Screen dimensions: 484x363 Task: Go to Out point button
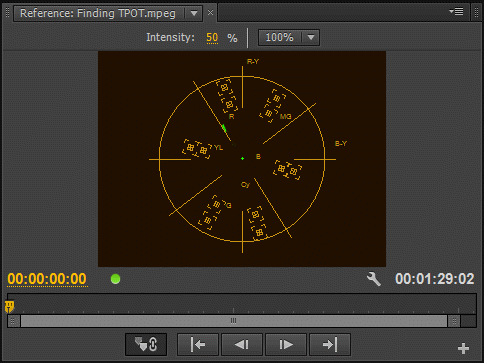pyautogui.click(x=330, y=344)
